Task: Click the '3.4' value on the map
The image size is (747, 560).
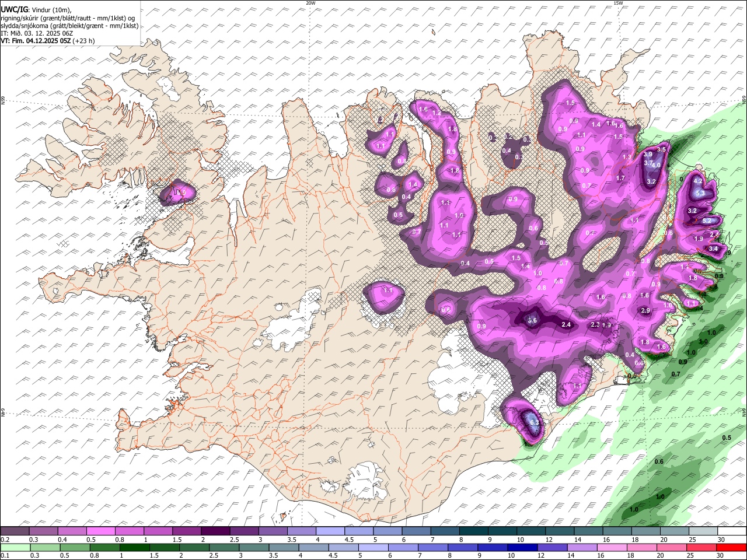Action: coord(713,249)
